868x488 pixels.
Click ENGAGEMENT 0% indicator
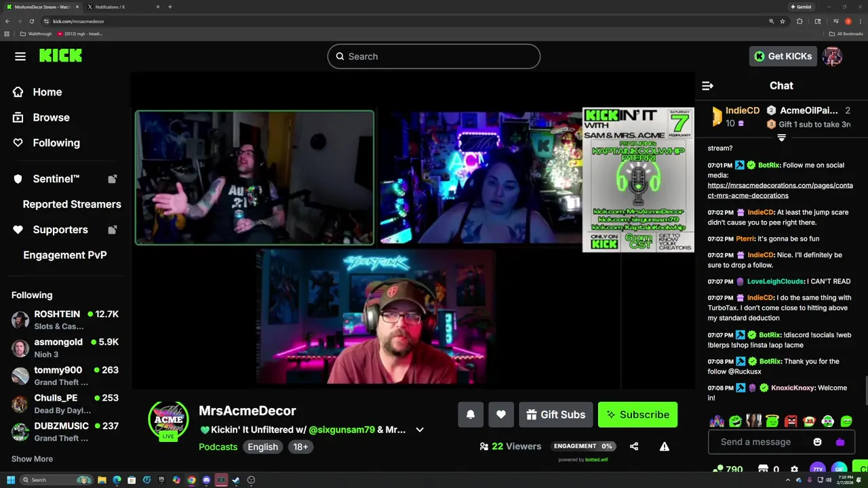[583, 446]
